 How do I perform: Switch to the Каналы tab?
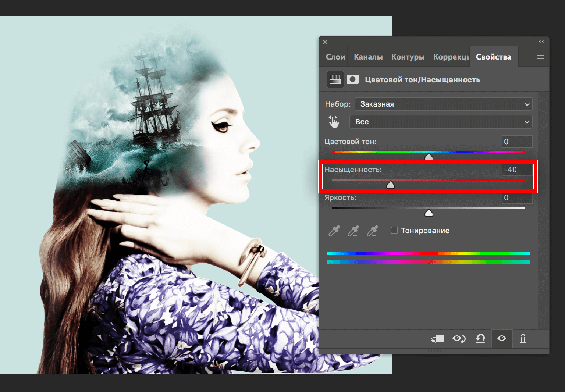click(x=368, y=57)
